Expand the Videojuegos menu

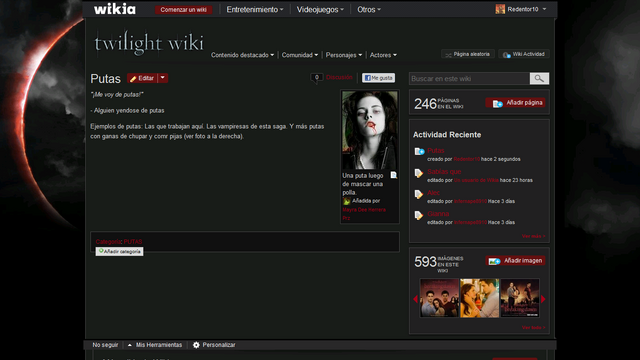(x=320, y=9)
